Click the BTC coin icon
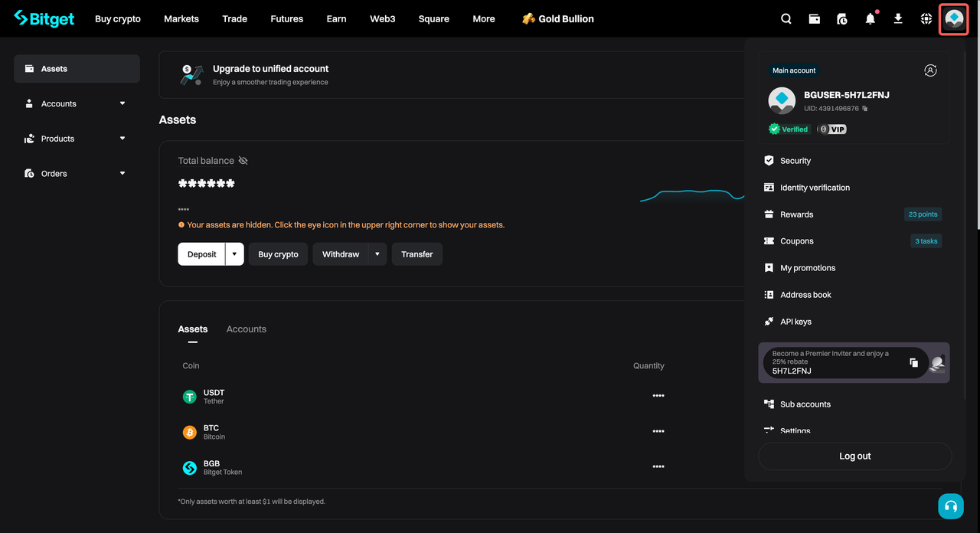Image resolution: width=980 pixels, height=533 pixels. [x=189, y=432]
